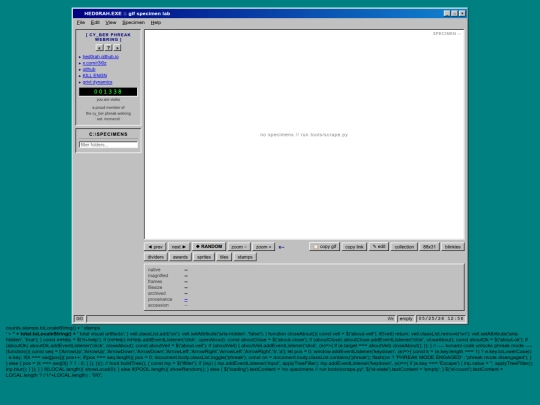Focus the filter folders input field
540x405 pixels.
[x=108, y=145]
